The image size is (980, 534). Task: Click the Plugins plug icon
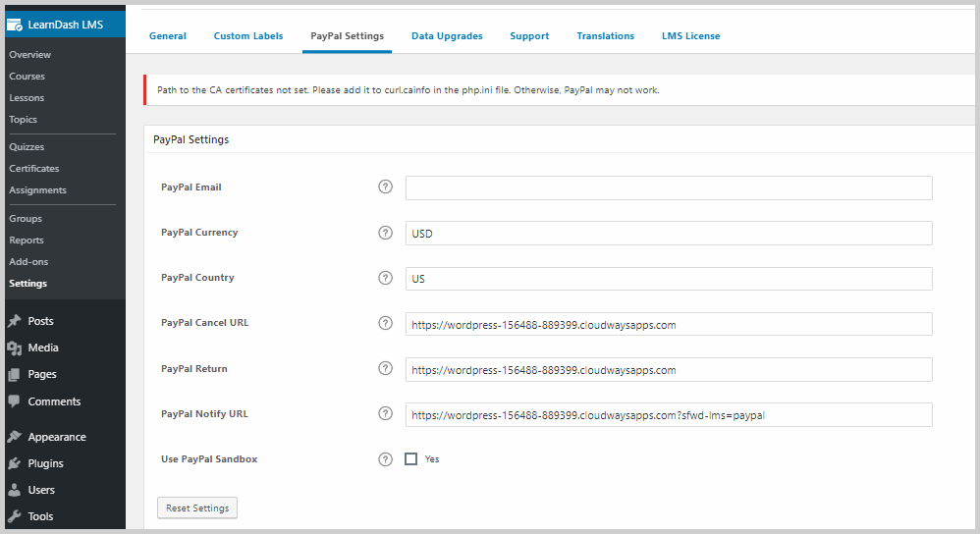coord(15,463)
